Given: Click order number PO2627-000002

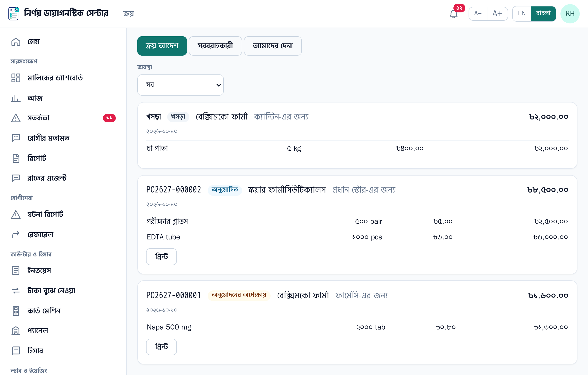Looking at the screenshot, I should pyautogui.click(x=174, y=190).
